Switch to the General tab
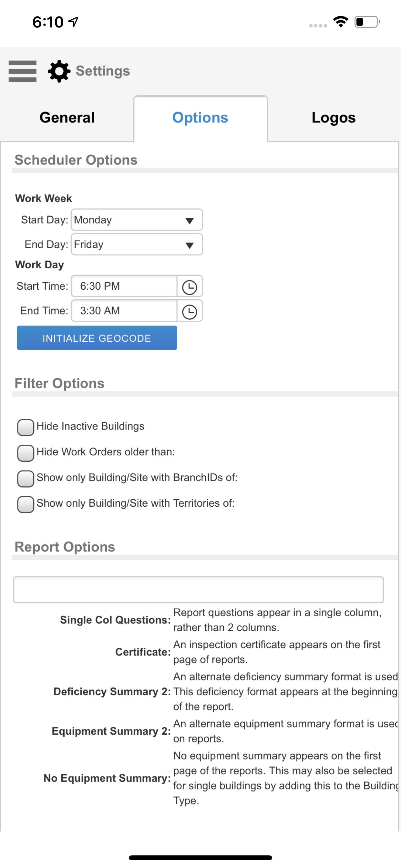The height and width of the screenshot is (868, 401). (67, 118)
